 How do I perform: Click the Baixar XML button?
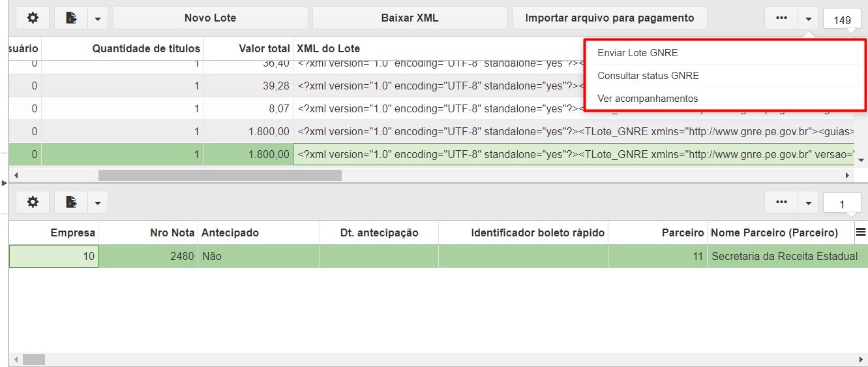410,18
